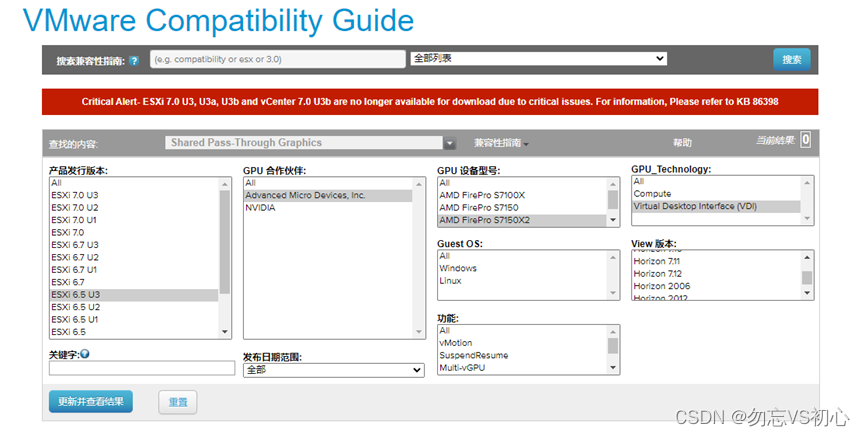Select ESXi 6.7 U2 in release list
This screenshot has height=436, width=865.
(134, 257)
